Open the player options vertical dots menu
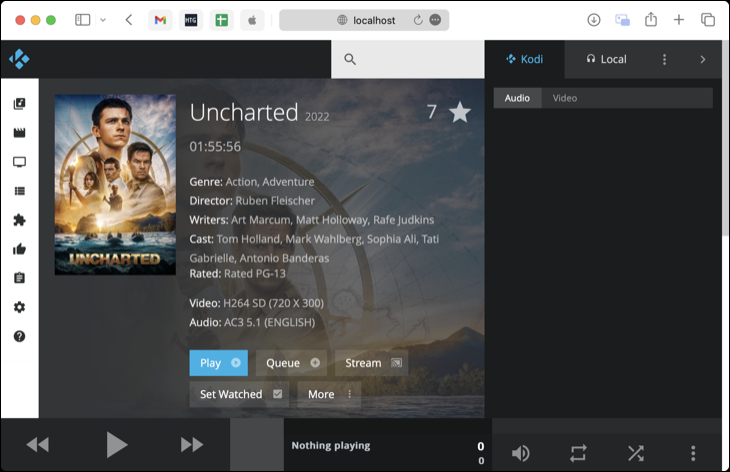Screen dimensions: 730x472 (693, 453)
